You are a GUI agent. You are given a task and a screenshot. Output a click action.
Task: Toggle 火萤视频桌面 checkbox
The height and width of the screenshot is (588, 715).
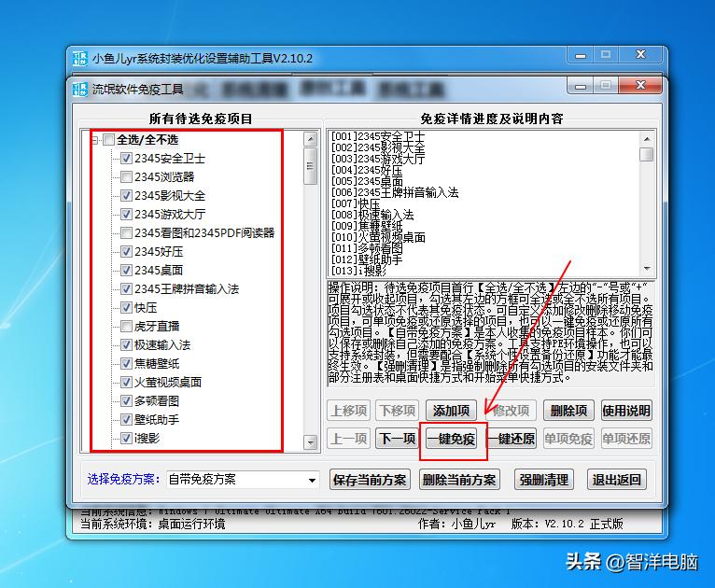click(x=126, y=383)
